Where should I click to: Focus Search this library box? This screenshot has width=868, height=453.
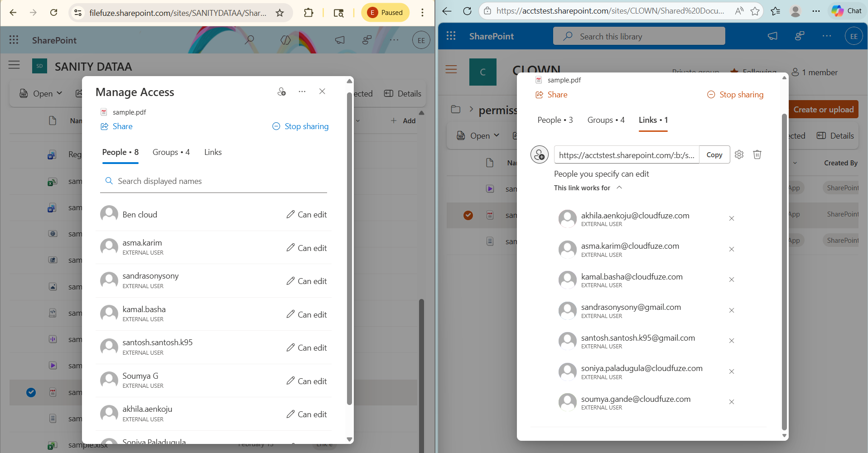[639, 36]
